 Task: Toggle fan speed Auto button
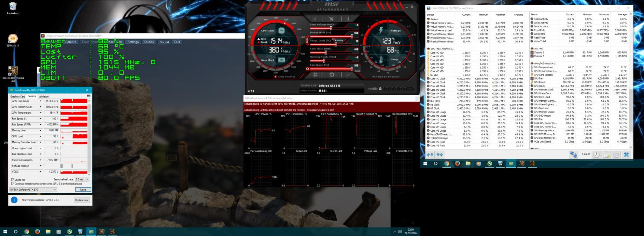click(358, 71)
